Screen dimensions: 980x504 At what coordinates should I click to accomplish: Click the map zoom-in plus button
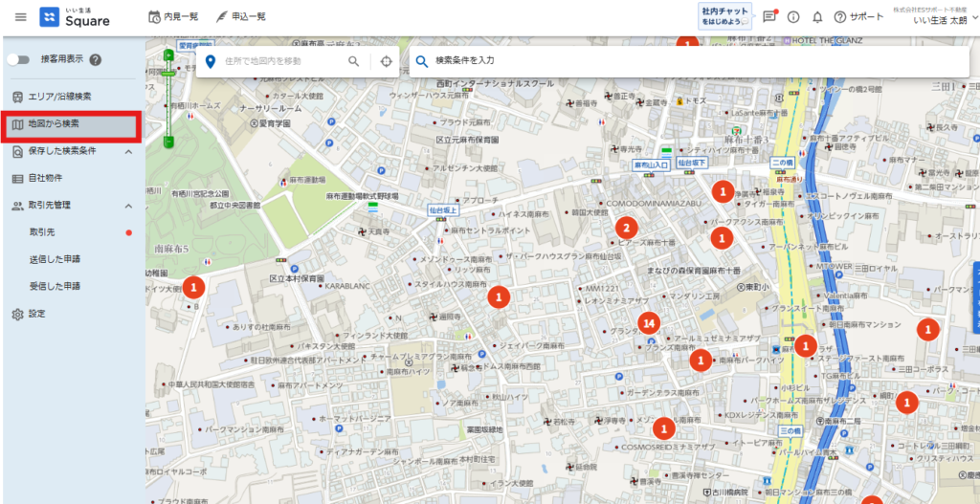(x=168, y=54)
